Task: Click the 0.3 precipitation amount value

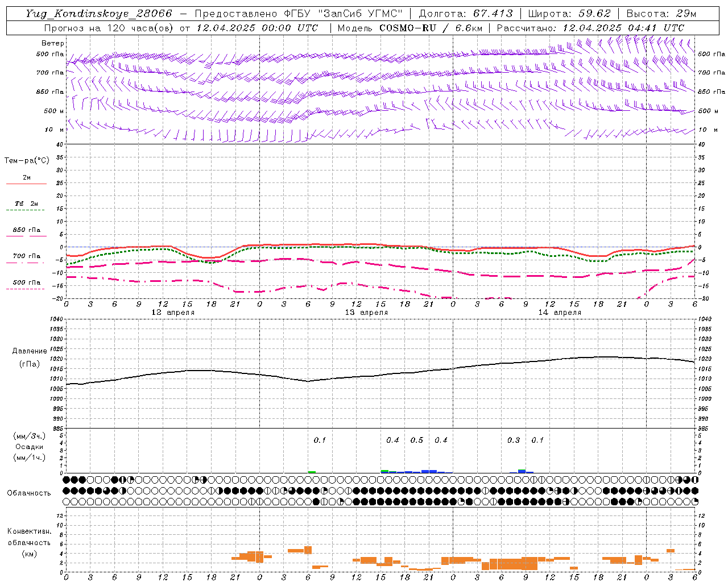Action: pyautogui.click(x=514, y=440)
